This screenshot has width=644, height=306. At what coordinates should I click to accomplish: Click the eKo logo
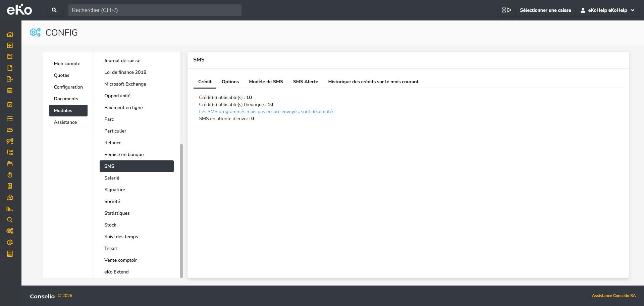coord(19,10)
